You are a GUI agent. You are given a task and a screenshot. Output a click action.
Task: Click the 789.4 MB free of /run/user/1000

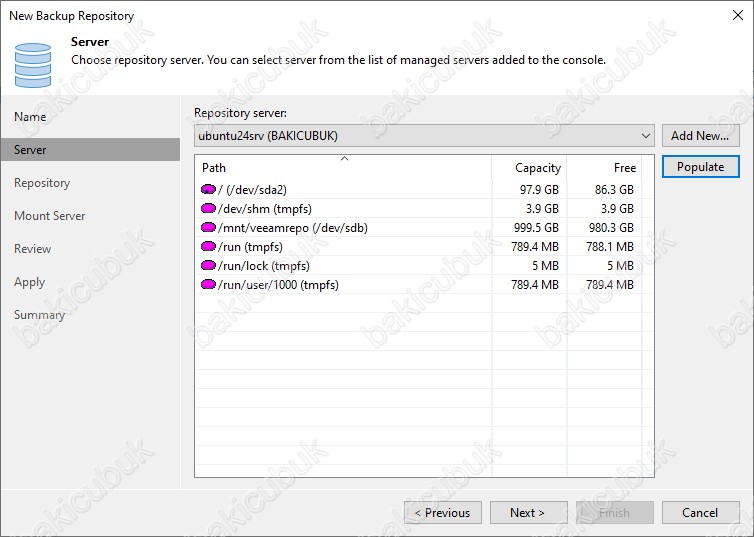tap(610, 285)
